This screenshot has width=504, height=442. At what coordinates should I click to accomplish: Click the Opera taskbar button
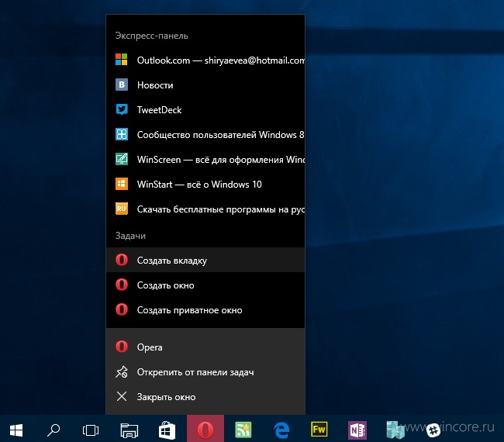pos(205,429)
